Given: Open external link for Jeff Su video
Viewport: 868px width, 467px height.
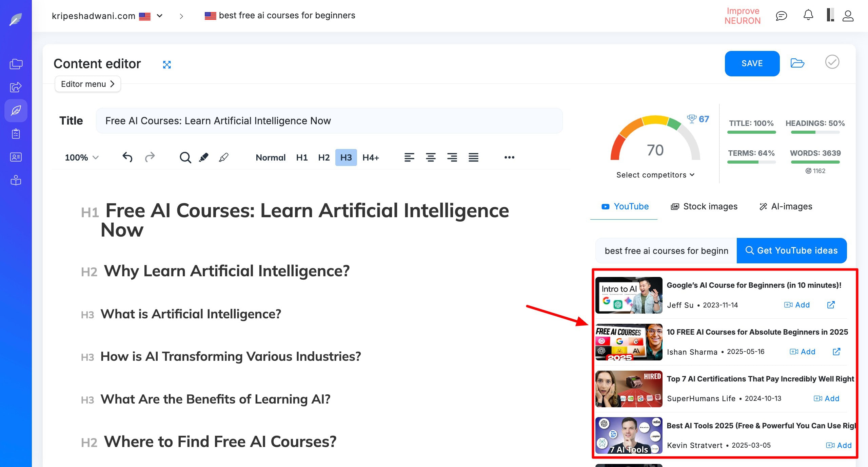Looking at the screenshot, I should pos(831,305).
